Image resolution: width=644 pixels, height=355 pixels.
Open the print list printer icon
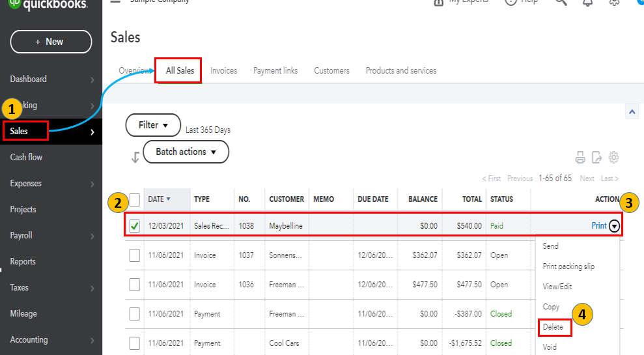pyautogui.click(x=580, y=158)
